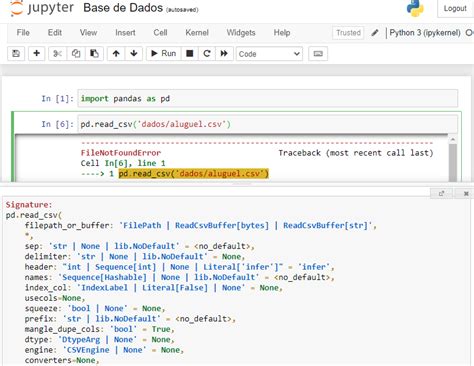Click the index_col: parameter line
Screen dimensions: 474x366
coord(154,288)
